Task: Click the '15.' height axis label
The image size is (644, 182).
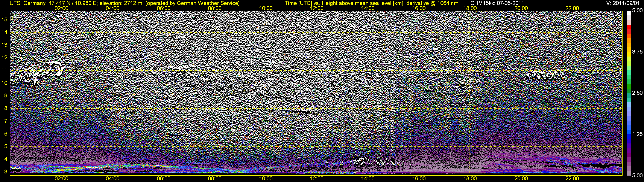Action: pyautogui.click(x=5, y=19)
